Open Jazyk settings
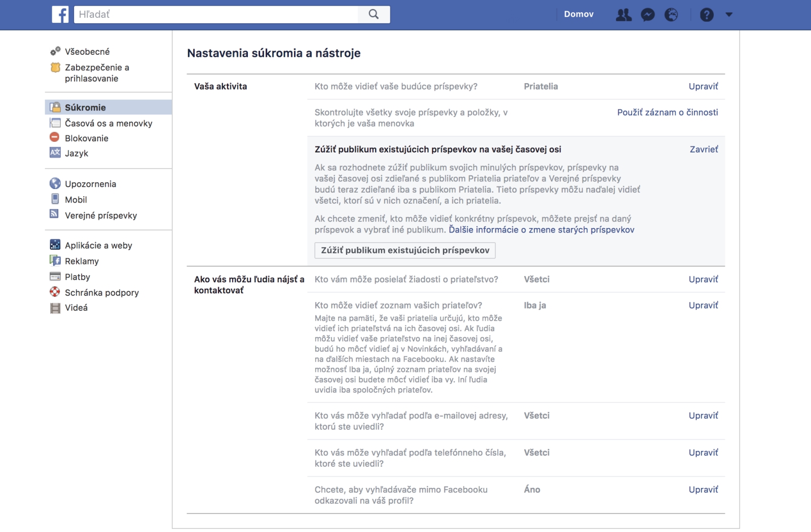 pos(77,154)
